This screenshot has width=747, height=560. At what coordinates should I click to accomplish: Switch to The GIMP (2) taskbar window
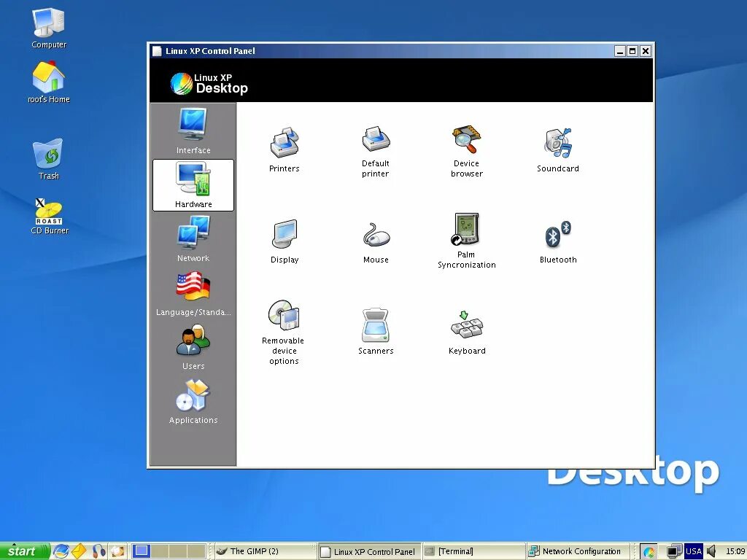[265, 551]
